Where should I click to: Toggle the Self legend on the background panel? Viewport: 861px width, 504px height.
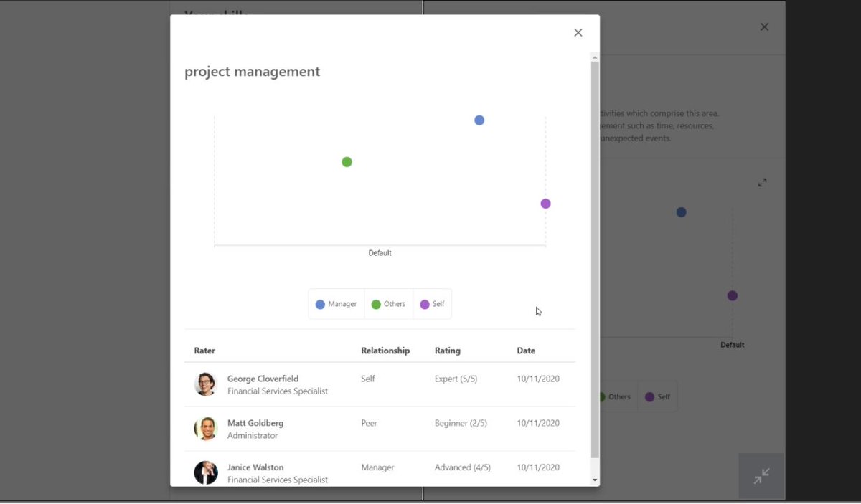[x=657, y=396]
